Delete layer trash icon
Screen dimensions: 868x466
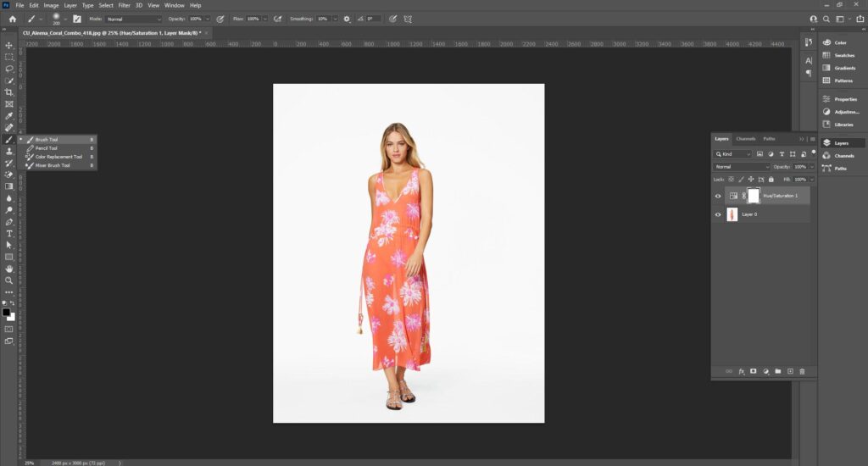[x=802, y=371]
